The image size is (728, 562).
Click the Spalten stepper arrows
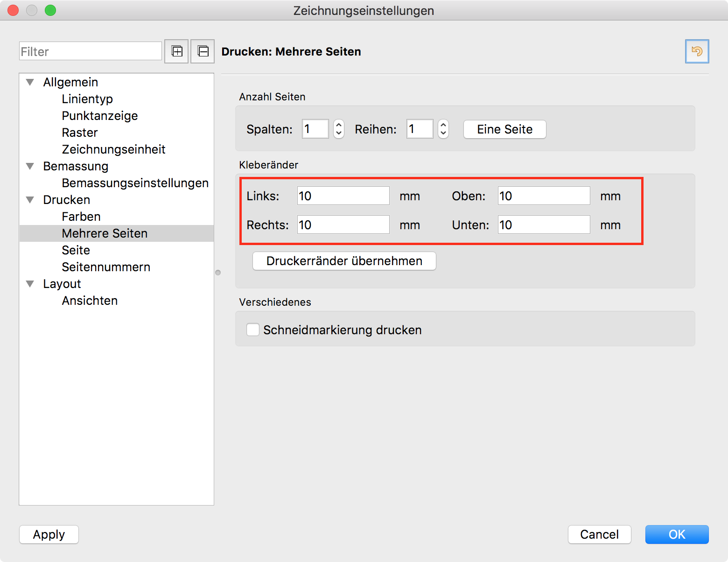point(339,129)
